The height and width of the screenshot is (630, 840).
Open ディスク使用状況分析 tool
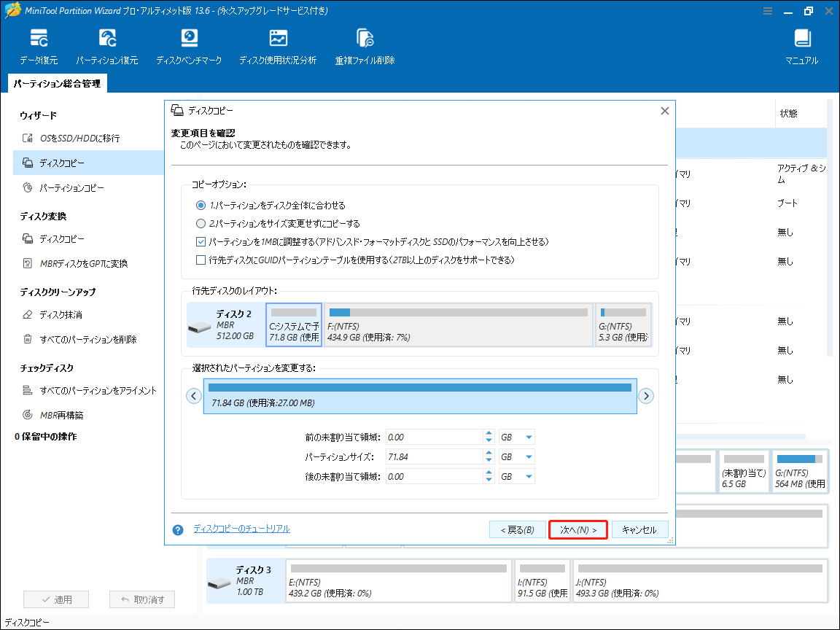(x=278, y=47)
